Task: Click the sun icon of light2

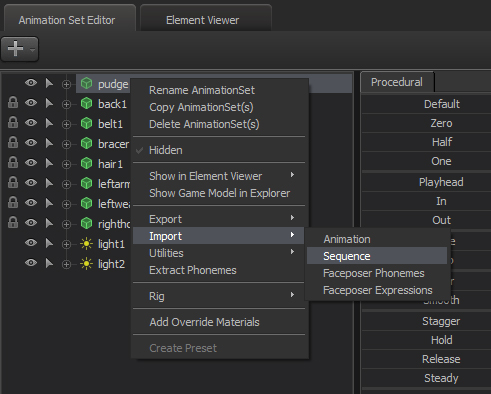Action: click(87, 264)
